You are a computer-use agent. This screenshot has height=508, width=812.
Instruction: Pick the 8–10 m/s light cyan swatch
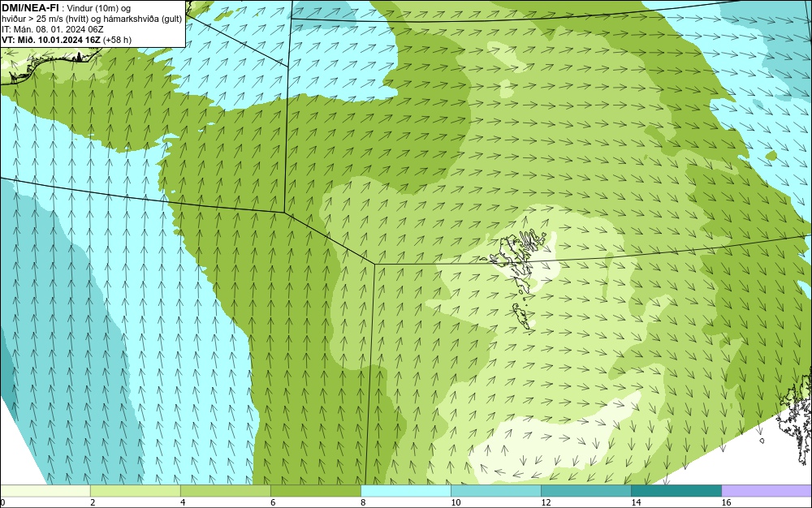(x=405, y=490)
